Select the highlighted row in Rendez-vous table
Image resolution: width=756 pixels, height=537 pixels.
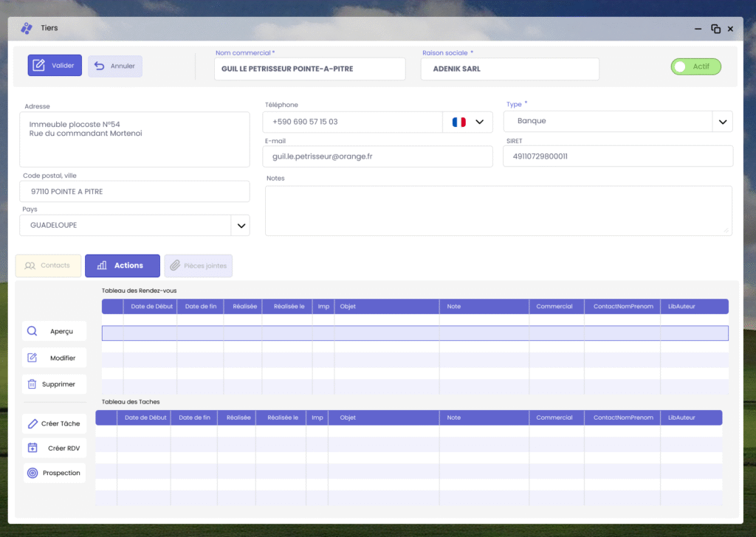[x=415, y=333]
